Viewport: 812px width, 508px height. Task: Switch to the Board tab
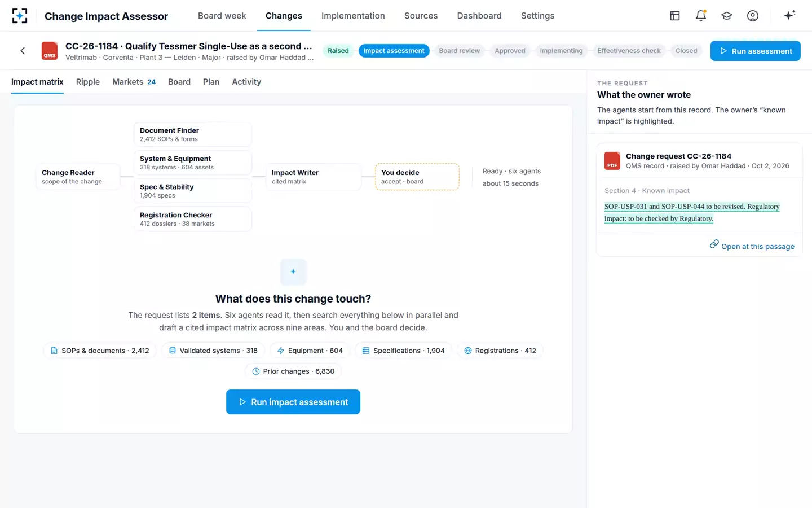179,82
